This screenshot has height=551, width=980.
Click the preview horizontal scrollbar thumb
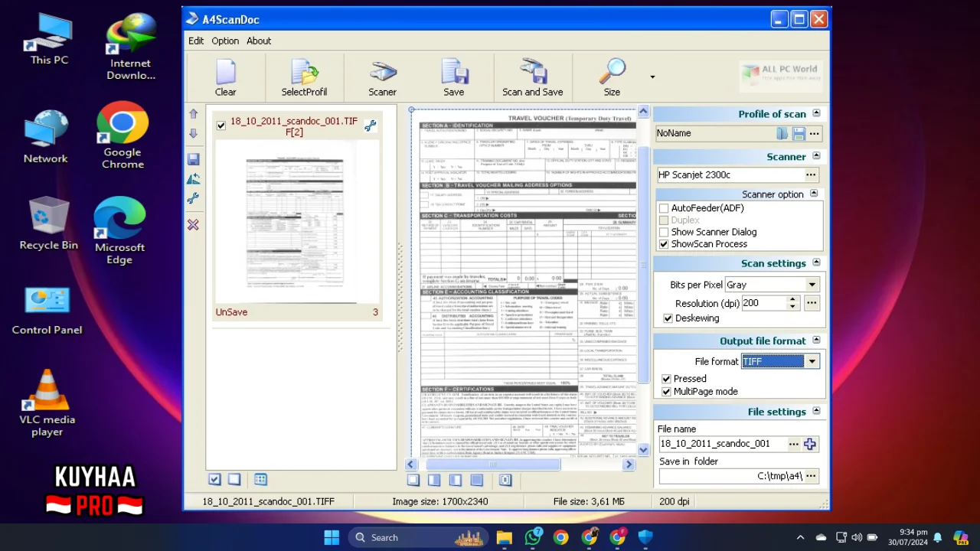tap(493, 464)
